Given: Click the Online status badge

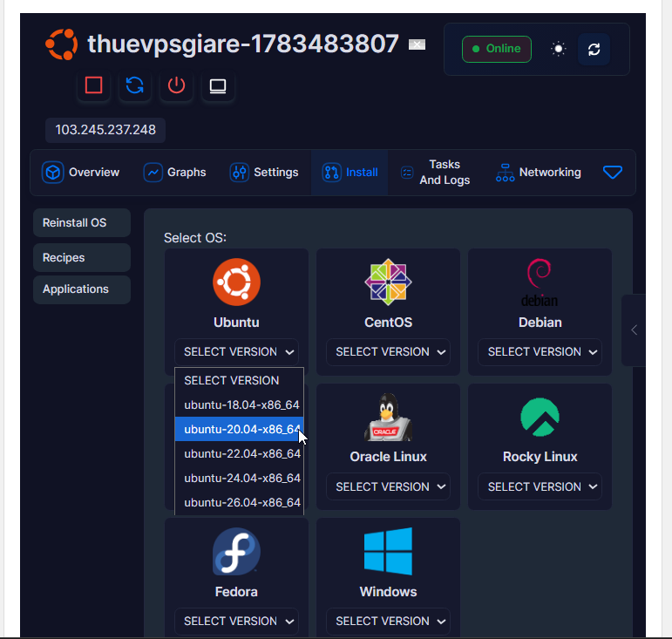Looking at the screenshot, I should [x=497, y=49].
